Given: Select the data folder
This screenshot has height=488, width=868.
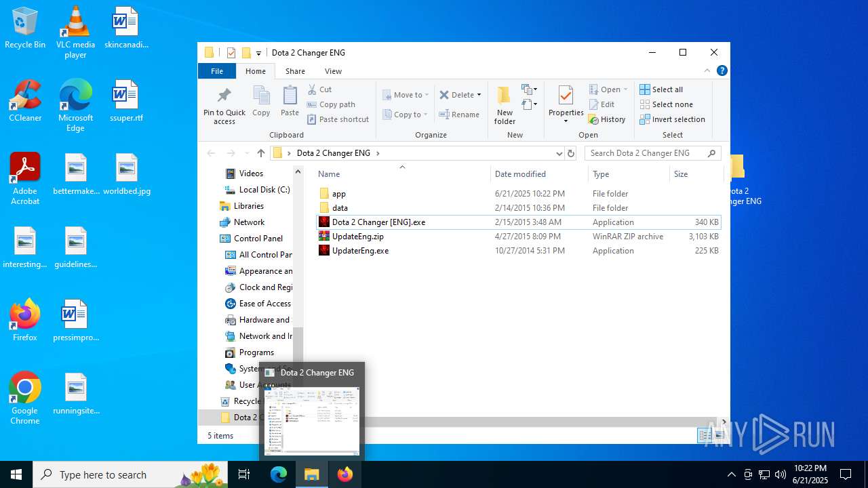Looking at the screenshot, I should pyautogui.click(x=519, y=208).
